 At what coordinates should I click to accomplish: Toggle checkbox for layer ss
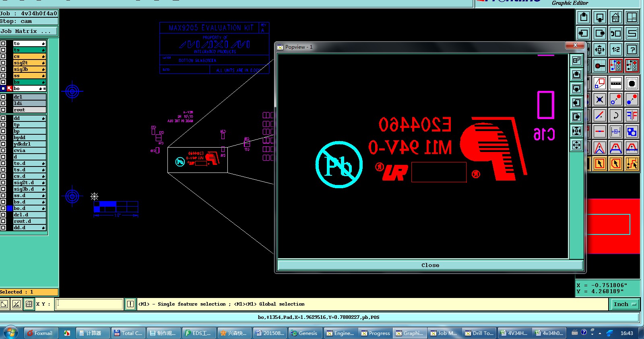point(3,76)
